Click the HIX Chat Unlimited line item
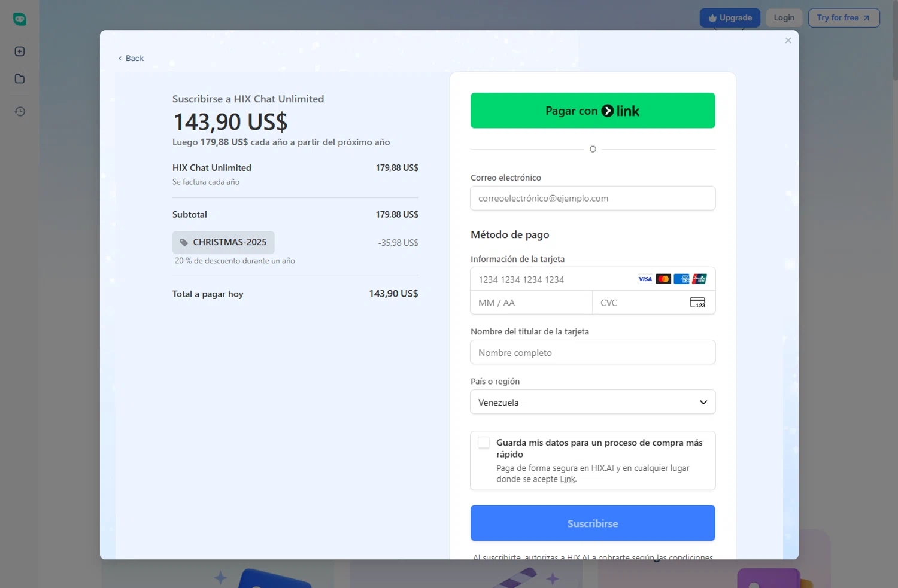898x588 pixels. (x=212, y=168)
